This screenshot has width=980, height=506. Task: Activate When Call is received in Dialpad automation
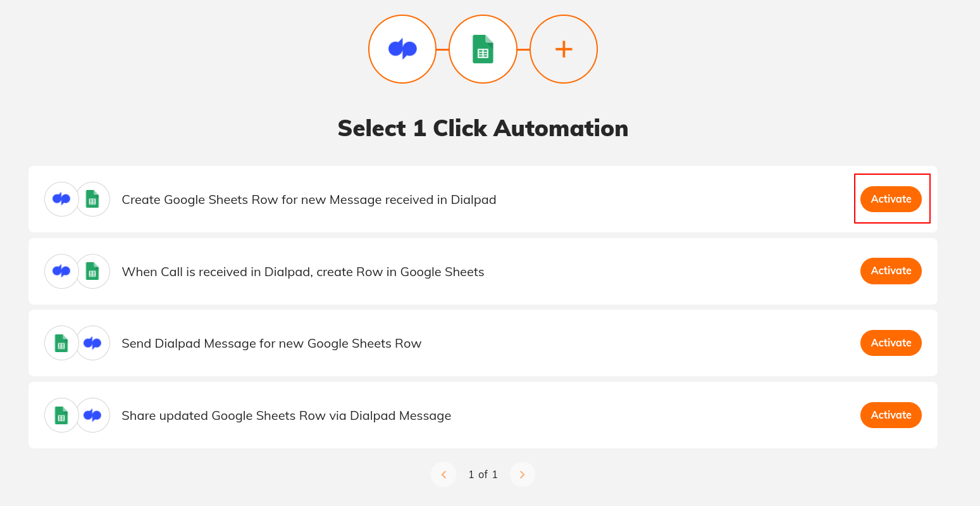click(x=891, y=271)
